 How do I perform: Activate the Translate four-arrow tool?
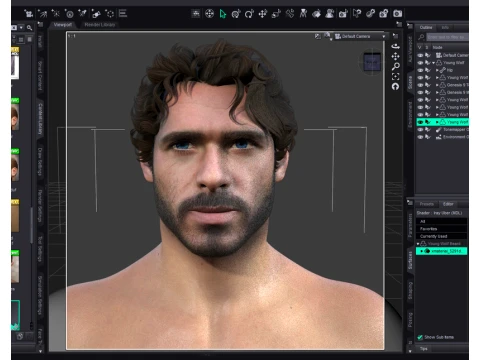pyautogui.click(x=263, y=14)
